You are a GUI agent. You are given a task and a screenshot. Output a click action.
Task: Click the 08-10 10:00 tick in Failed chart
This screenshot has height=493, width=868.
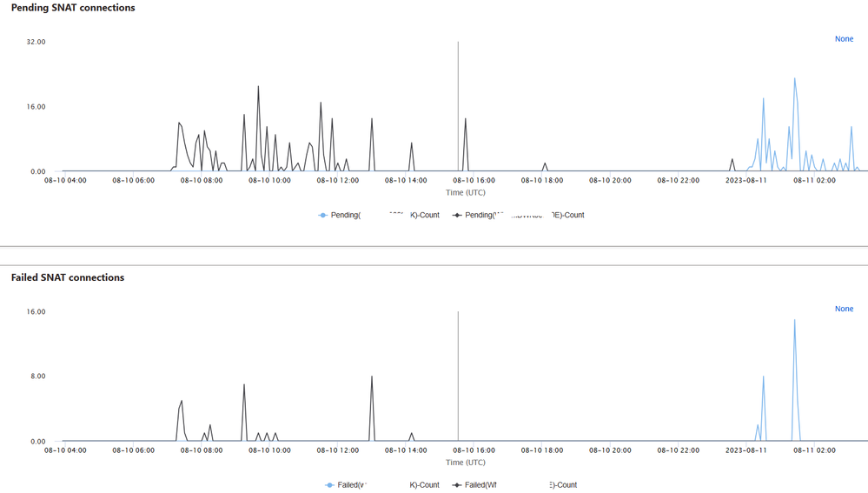[269, 450]
